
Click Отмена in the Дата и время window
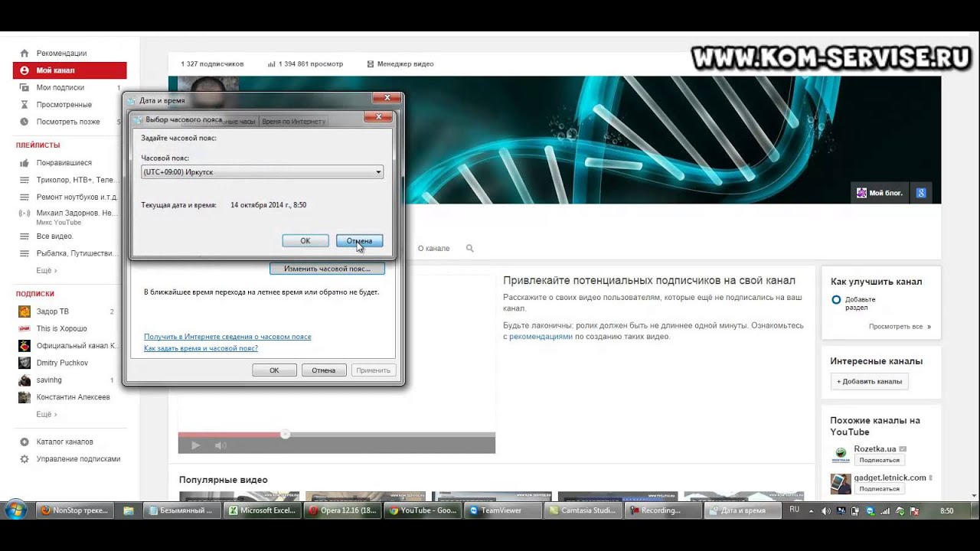click(323, 370)
